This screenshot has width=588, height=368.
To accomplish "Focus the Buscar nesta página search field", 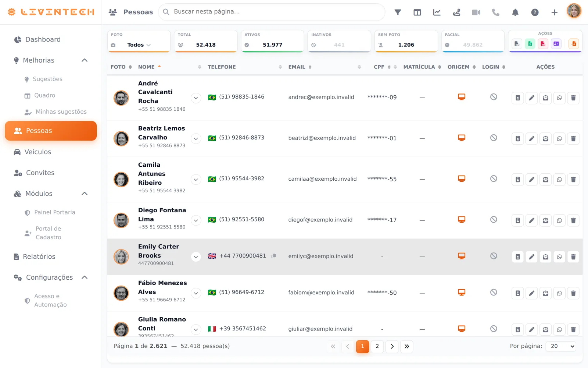I will (272, 12).
